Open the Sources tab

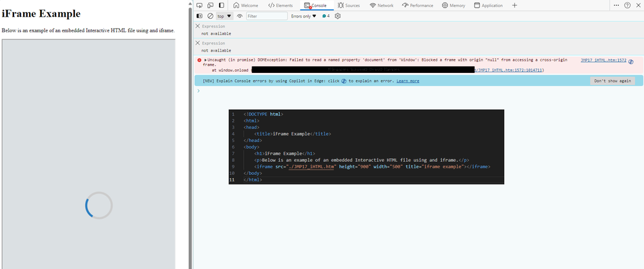click(x=349, y=5)
